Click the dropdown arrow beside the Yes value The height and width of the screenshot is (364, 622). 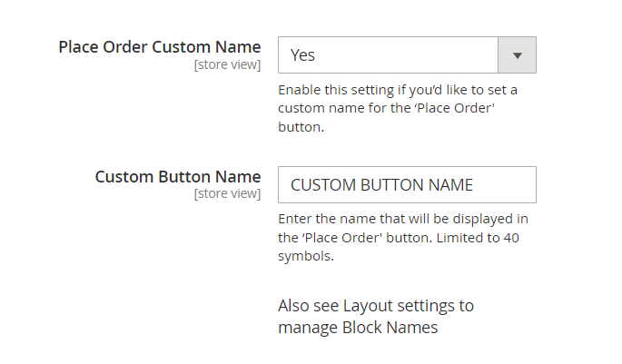pyautogui.click(x=517, y=55)
